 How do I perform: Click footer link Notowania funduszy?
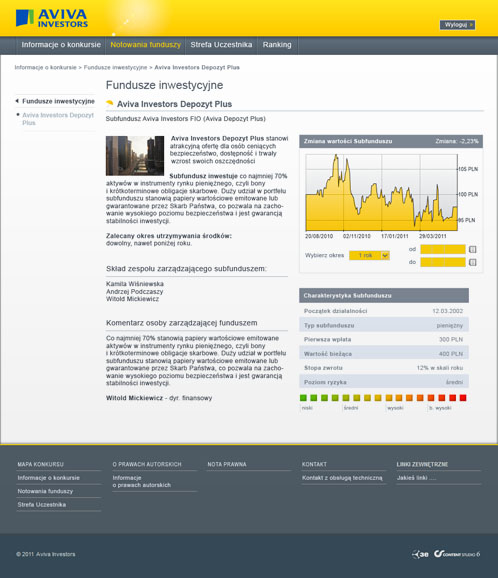(x=45, y=491)
